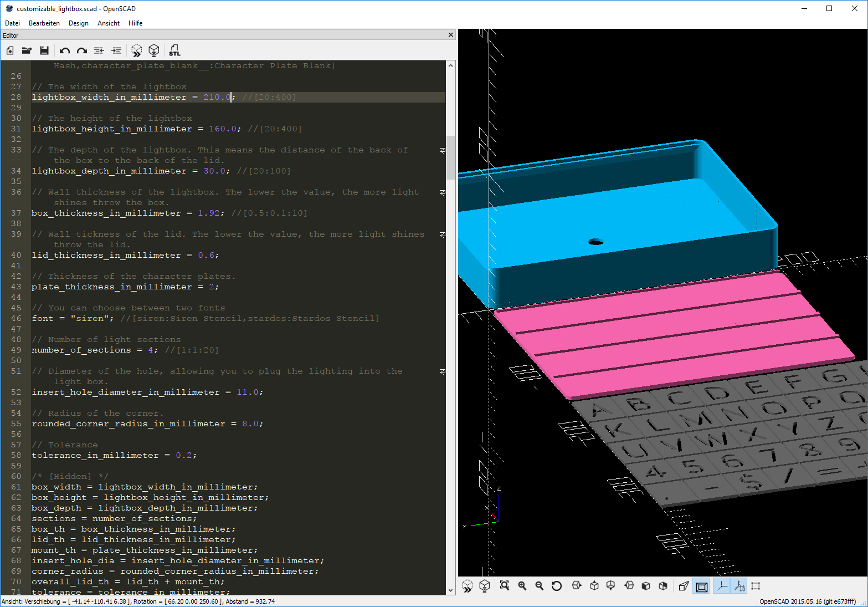Minimize the OpenSCAD window
Screen dimensions: 868x607
click(804, 8)
